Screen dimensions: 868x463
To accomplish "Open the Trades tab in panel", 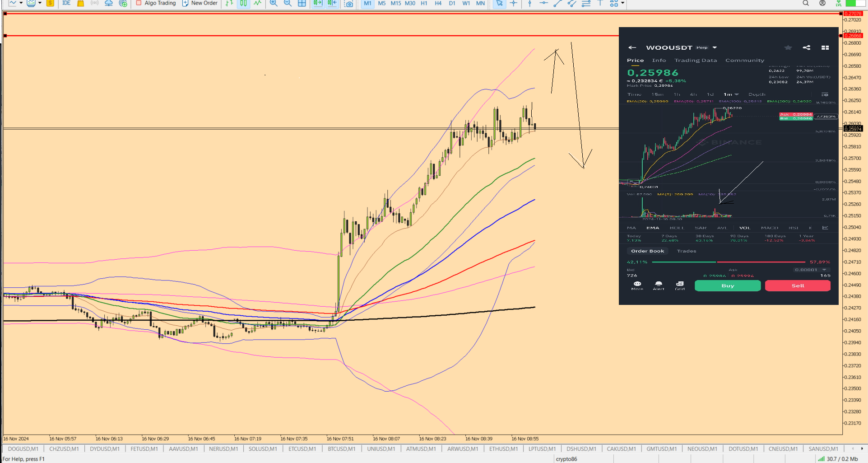I will click(x=687, y=251).
